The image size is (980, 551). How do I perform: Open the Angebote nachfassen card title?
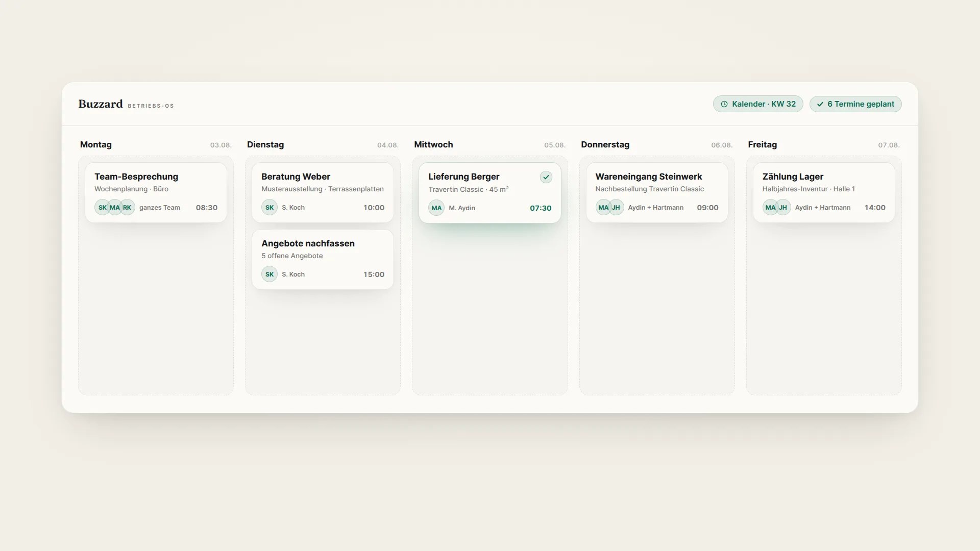[x=308, y=243]
